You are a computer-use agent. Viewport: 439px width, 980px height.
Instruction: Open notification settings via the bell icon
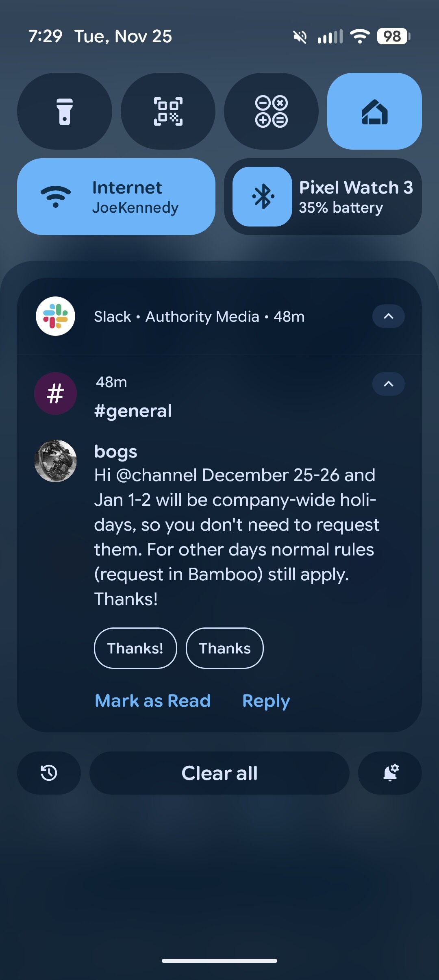tap(390, 773)
